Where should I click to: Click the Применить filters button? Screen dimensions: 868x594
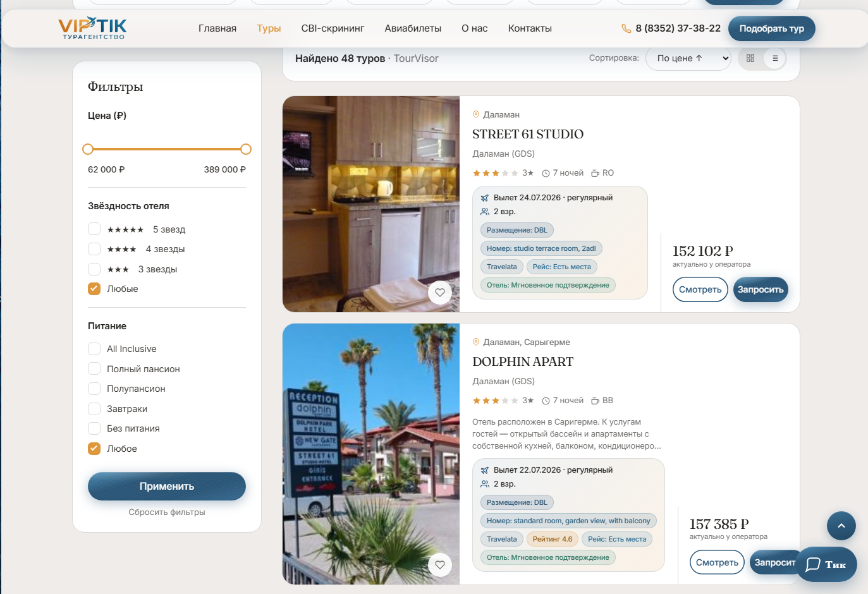point(167,486)
